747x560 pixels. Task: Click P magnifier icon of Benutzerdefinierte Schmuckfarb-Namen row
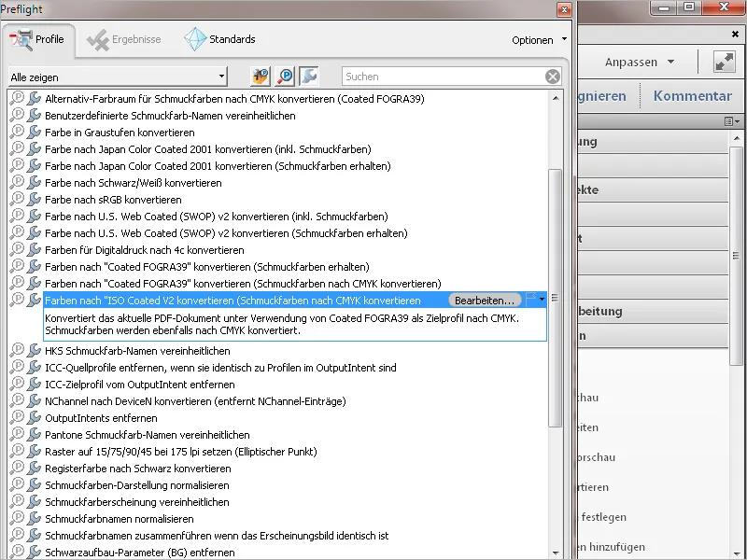click(17, 114)
